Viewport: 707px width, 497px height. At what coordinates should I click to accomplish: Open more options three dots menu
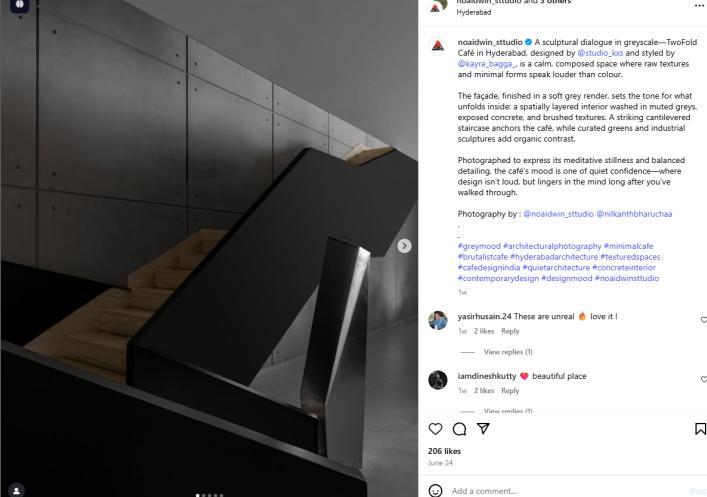tap(699, 5)
